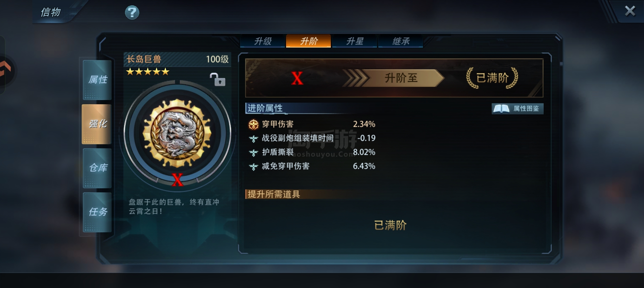Tap the 护盾撕裂 attribute icon
Viewport: 644px width, 288px height.
tap(253, 153)
